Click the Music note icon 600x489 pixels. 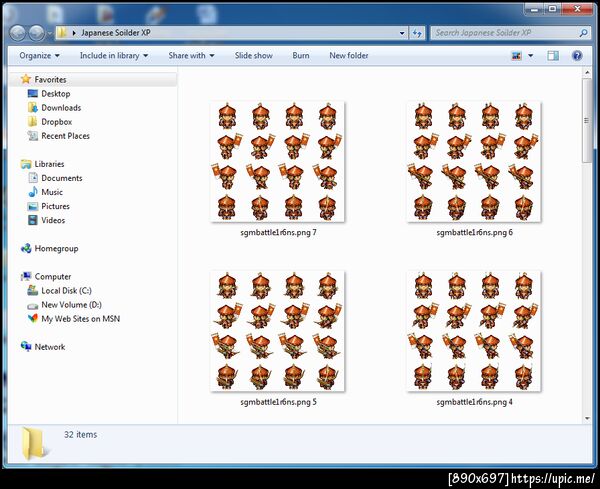[33, 192]
